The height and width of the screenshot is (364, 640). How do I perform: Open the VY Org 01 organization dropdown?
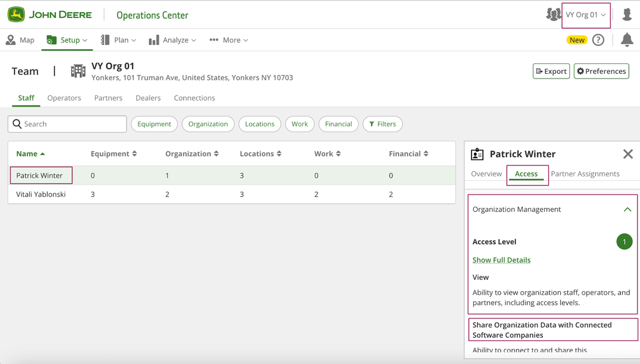586,15
